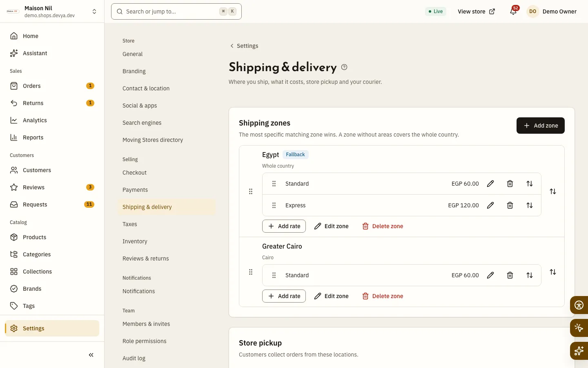
Task: Open Requests in the sidebar
Action: [x=52, y=204]
